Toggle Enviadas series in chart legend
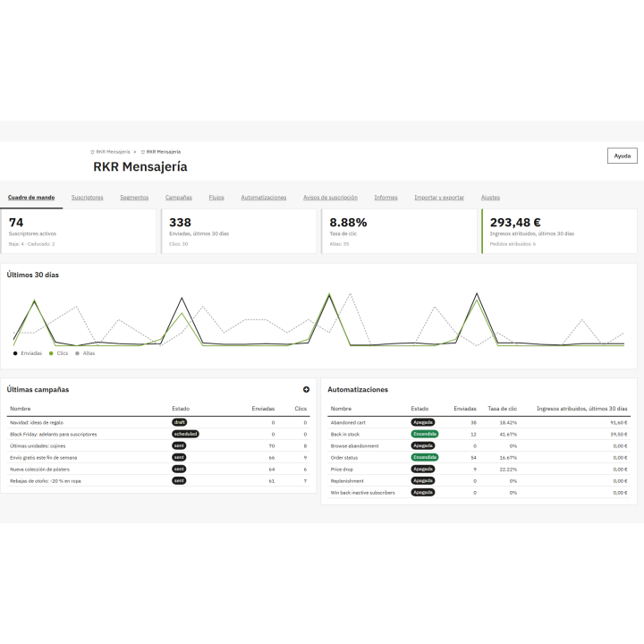Viewport: 644px width, 644px height. 28,353
